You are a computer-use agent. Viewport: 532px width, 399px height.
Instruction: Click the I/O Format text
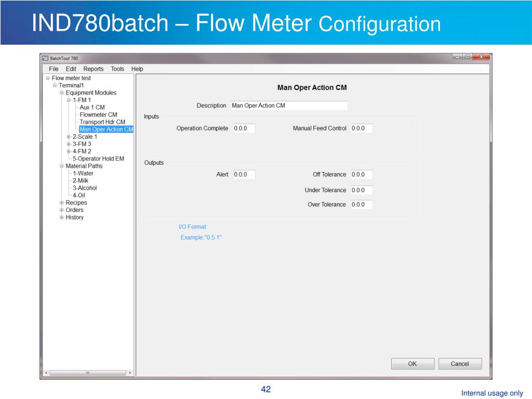click(x=193, y=227)
